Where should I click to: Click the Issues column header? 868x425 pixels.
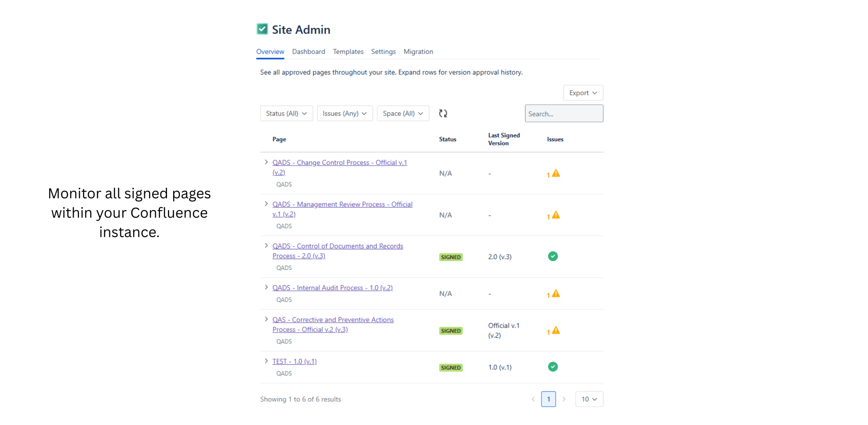click(x=555, y=139)
